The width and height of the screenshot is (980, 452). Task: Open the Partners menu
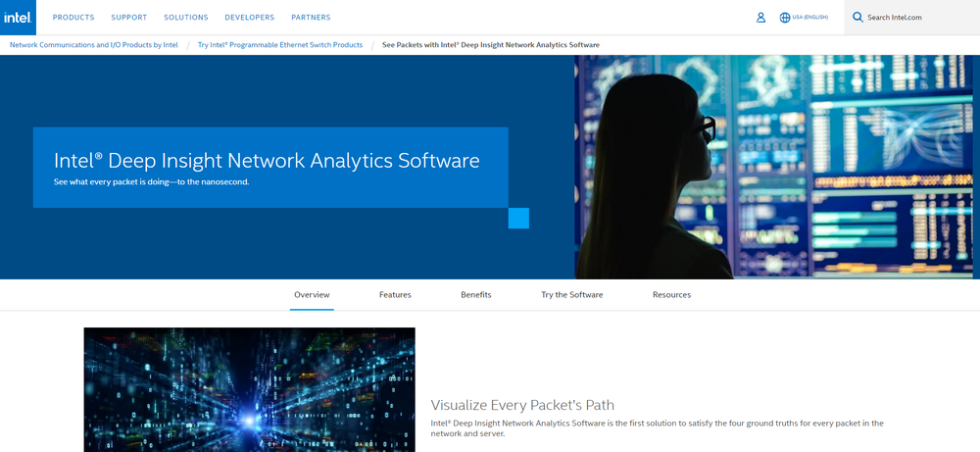(311, 18)
